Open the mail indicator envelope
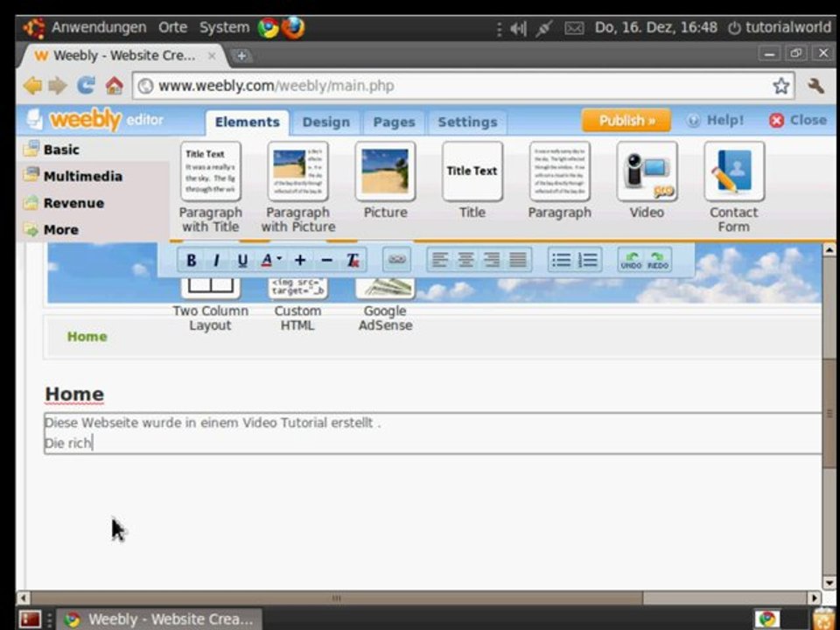 pyautogui.click(x=574, y=28)
